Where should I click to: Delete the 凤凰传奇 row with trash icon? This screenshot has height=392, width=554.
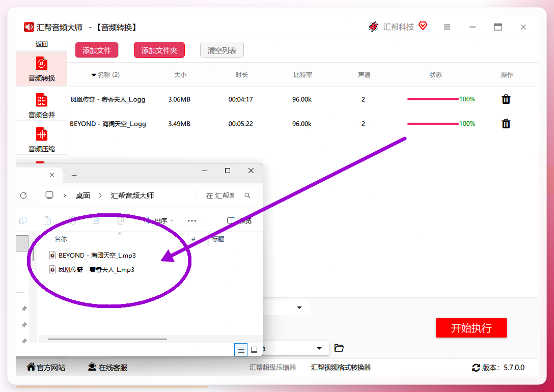[506, 99]
